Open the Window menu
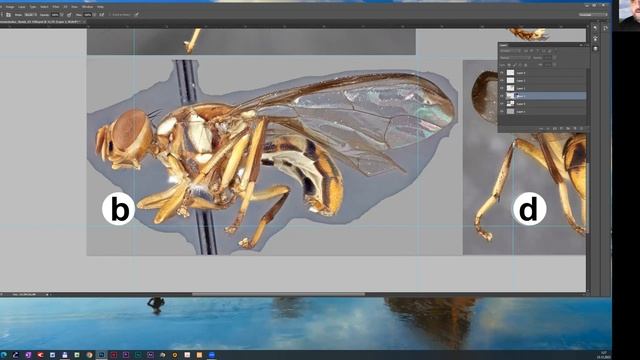This screenshot has height=360, width=640. 87,7
